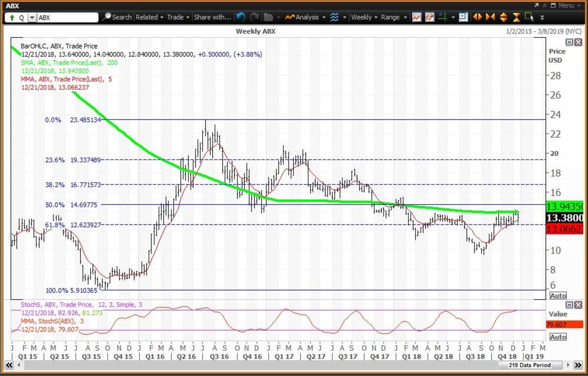
Task: Click the Search magnifier icon
Action: coord(107,17)
